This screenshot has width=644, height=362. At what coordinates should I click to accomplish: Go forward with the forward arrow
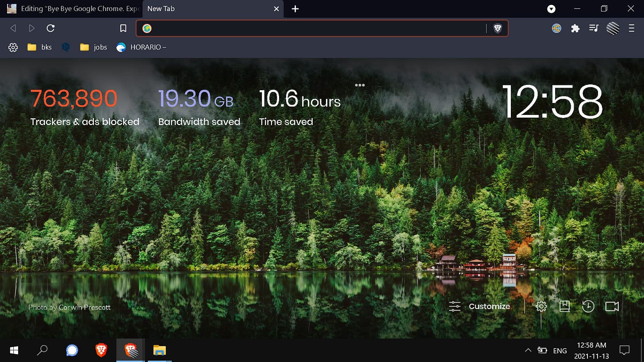(x=31, y=28)
